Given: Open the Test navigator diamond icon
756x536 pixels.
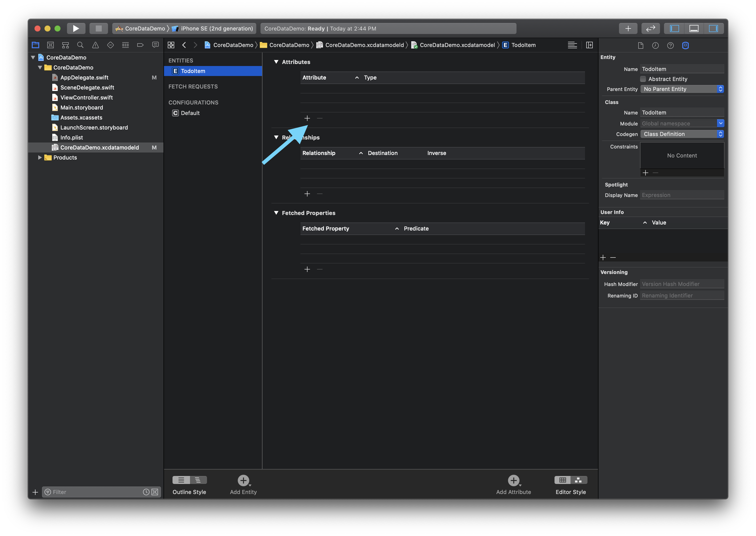Looking at the screenshot, I should point(110,45).
